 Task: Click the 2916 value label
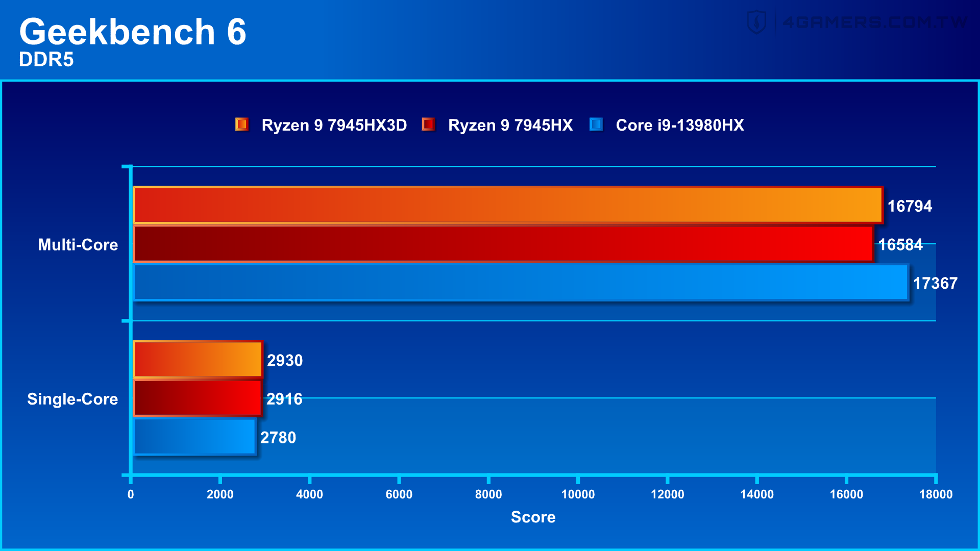[284, 399]
